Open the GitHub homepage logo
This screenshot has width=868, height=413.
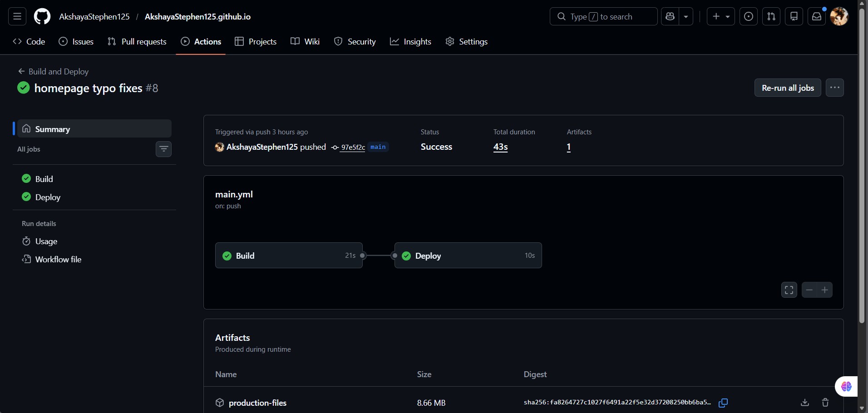pyautogui.click(x=42, y=17)
